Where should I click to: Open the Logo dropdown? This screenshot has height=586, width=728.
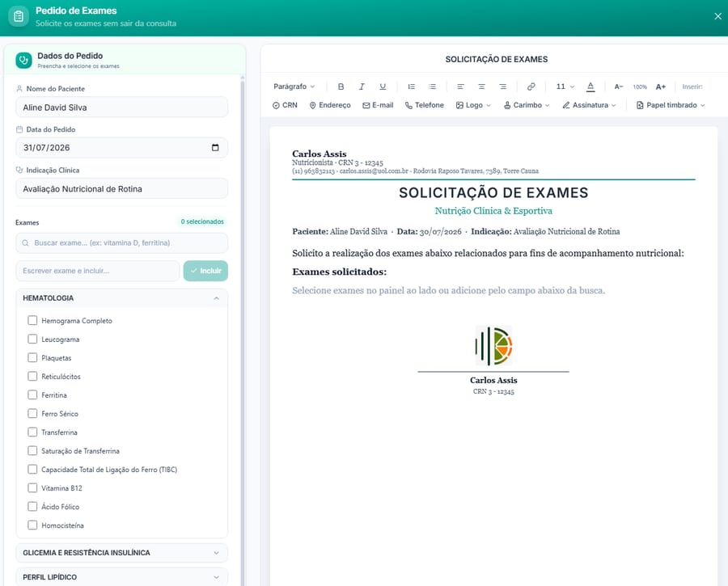[473, 105]
